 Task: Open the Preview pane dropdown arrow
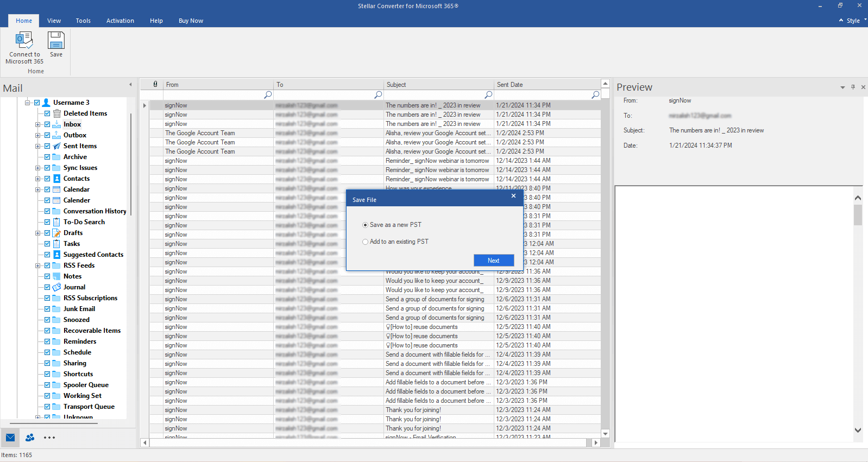(x=842, y=87)
